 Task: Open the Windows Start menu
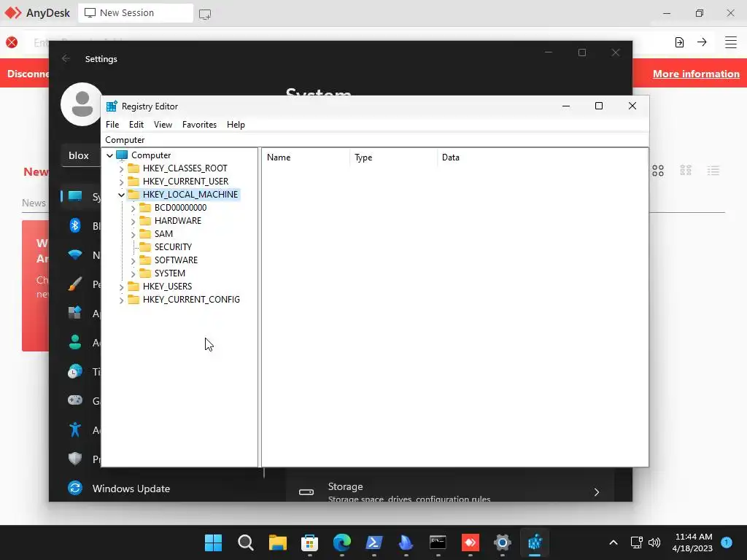[x=213, y=542]
